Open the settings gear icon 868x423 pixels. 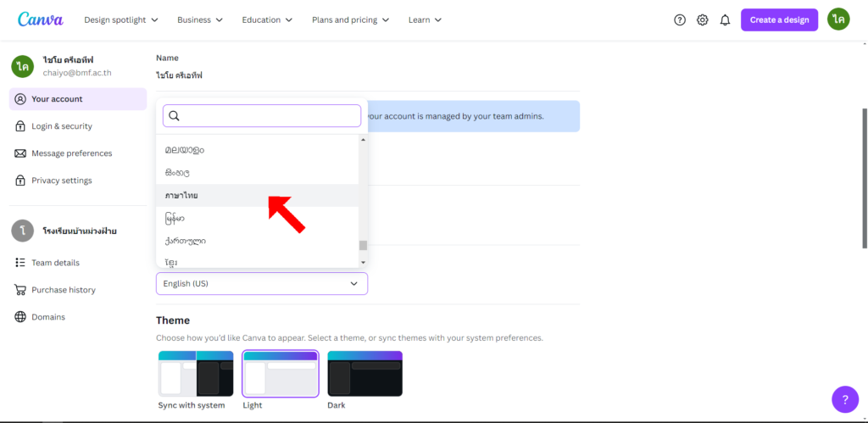pos(703,20)
